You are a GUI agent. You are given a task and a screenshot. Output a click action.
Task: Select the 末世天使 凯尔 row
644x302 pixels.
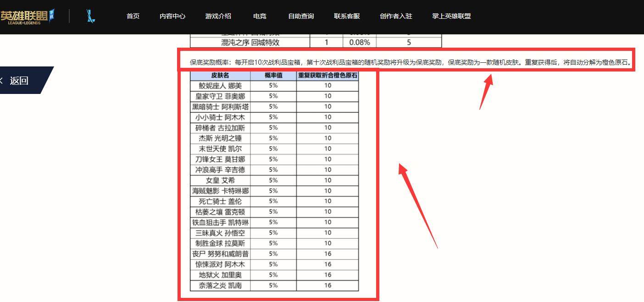coord(274,149)
